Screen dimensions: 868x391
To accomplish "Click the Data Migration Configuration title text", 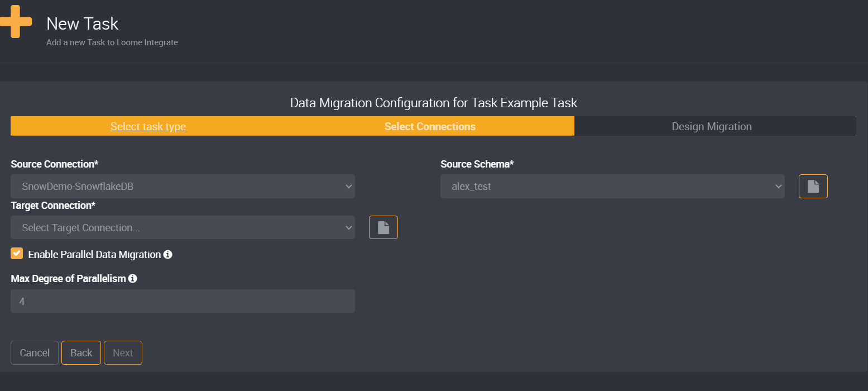I will [434, 103].
